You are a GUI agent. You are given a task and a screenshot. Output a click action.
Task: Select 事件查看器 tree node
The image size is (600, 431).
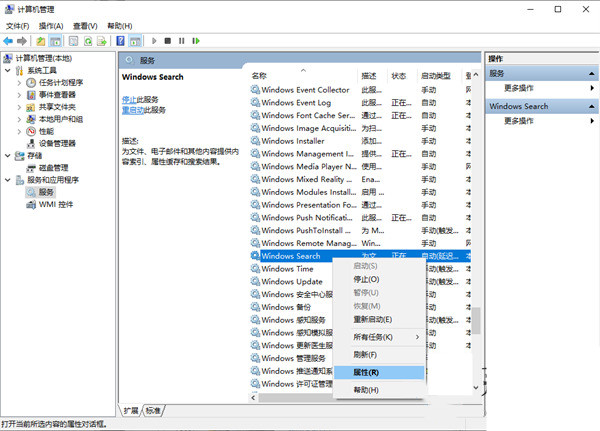pyautogui.click(x=57, y=95)
